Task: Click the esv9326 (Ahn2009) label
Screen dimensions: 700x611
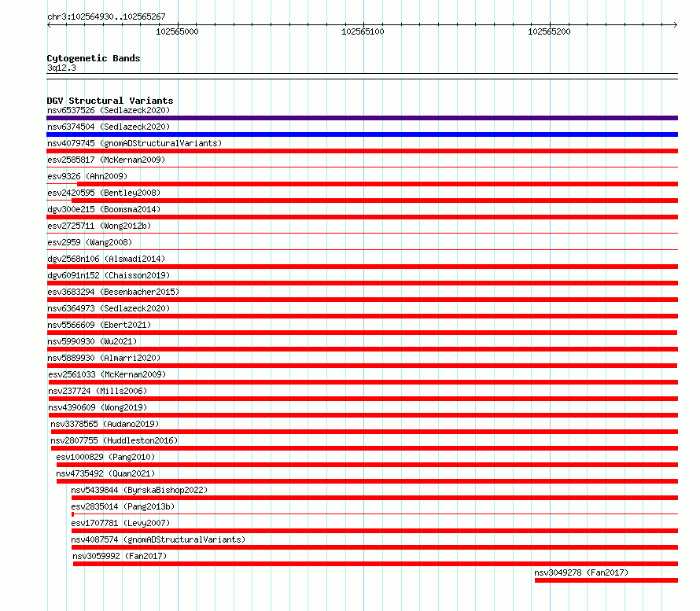Action: coord(87,176)
